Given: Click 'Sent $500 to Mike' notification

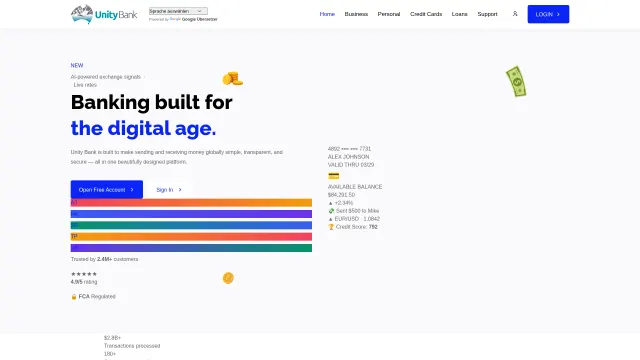Looking at the screenshot, I should [358, 211].
